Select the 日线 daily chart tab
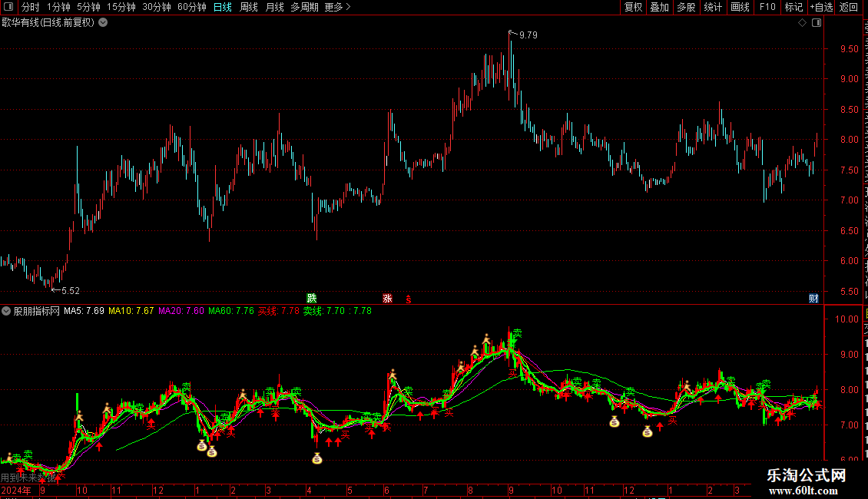 coord(223,7)
